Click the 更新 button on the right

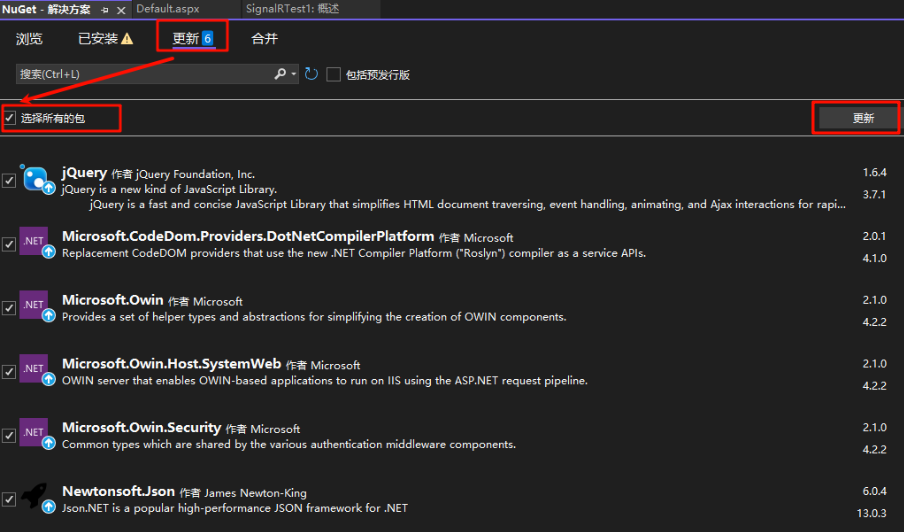tap(857, 118)
